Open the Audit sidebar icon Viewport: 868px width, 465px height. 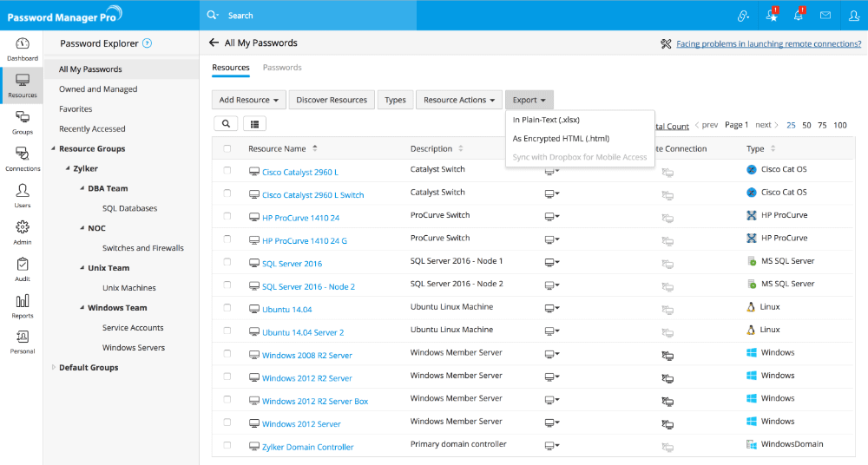[x=23, y=269]
